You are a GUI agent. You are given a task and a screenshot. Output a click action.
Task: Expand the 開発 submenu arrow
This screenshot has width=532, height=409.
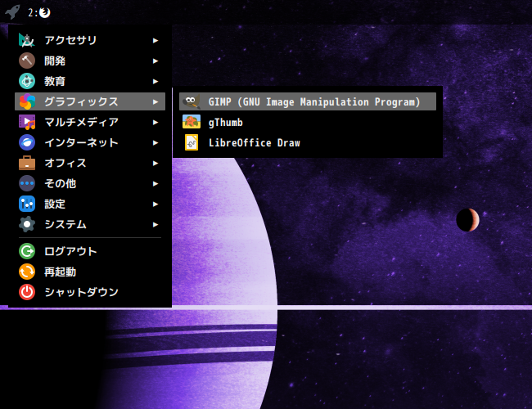pyautogui.click(x=156, y=61)
